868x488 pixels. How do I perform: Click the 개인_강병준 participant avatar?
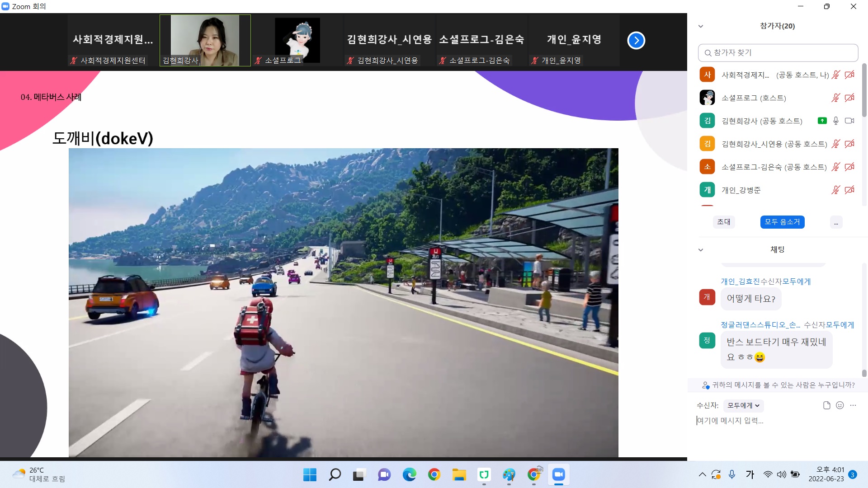coord(707,190)
